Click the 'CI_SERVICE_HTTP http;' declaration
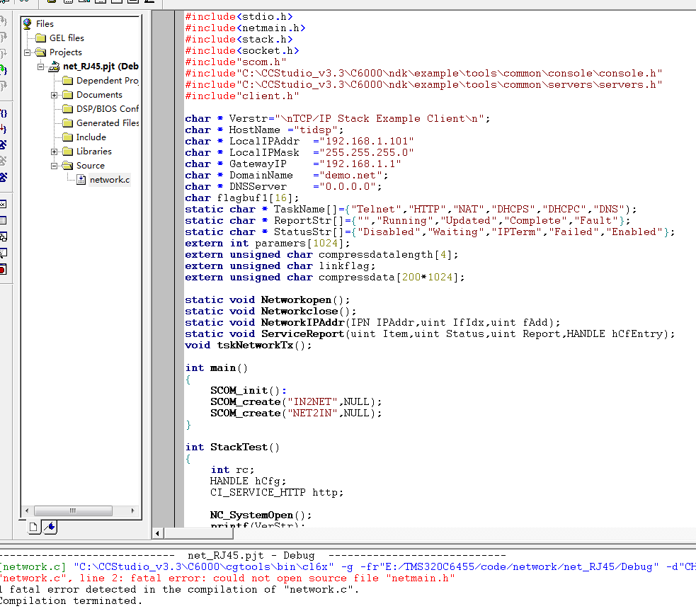This screenshot has height=616, width=696. 277,493
